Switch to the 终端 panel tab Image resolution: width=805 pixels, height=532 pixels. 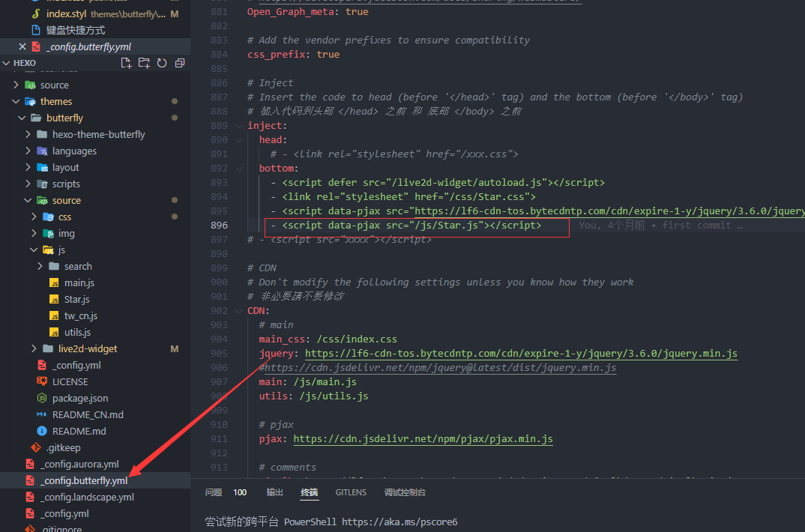point(310,492)
